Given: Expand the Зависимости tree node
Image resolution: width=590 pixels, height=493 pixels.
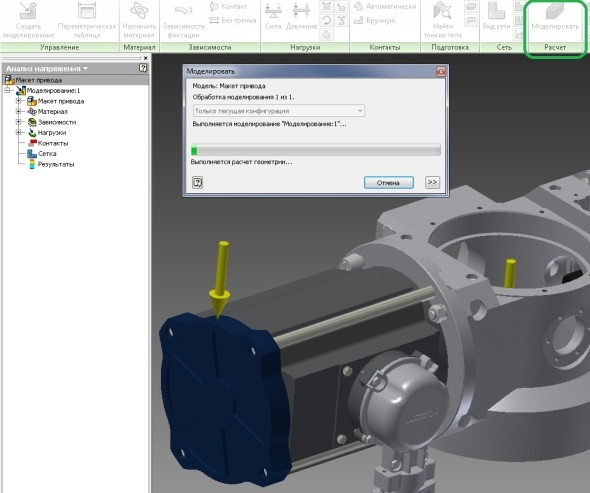Looking at the screenshot, I should point(18,122).
